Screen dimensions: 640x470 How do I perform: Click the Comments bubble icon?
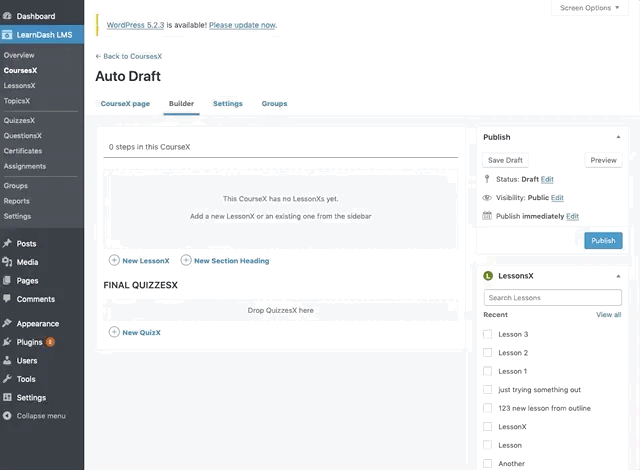click(x=7, y=299)
